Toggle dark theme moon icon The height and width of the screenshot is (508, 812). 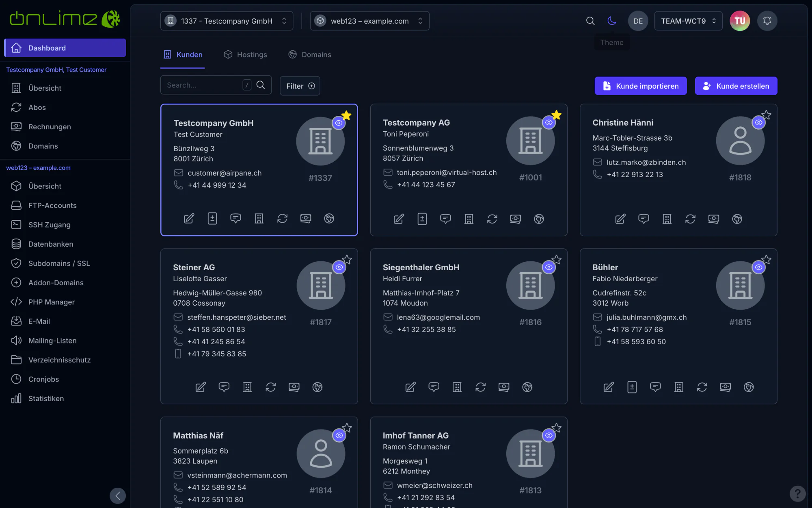pyautogui.click(x=612, y=21)
